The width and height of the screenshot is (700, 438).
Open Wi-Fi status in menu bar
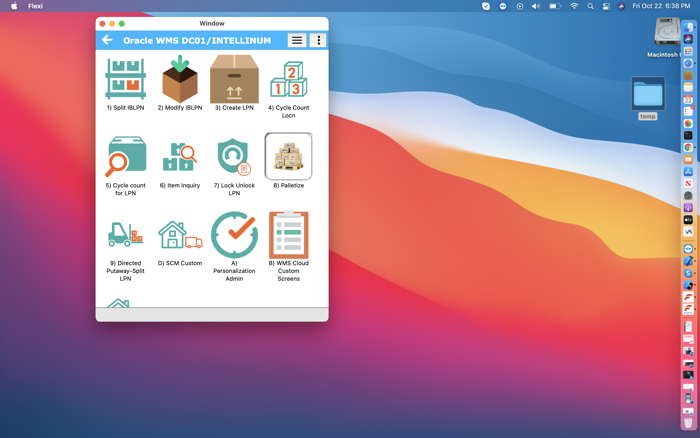click(x=574, y=6)
